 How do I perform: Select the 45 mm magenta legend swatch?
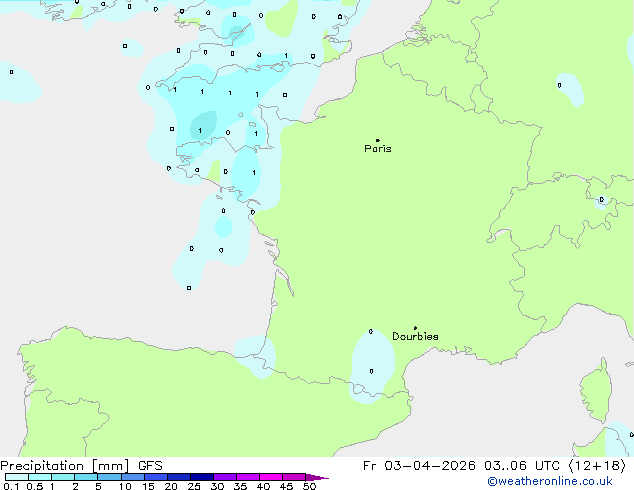(294, 477)
